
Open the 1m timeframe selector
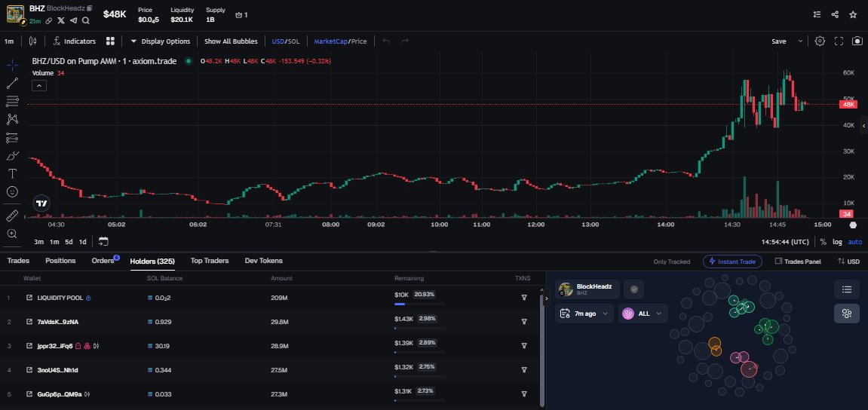pos(9,41)
